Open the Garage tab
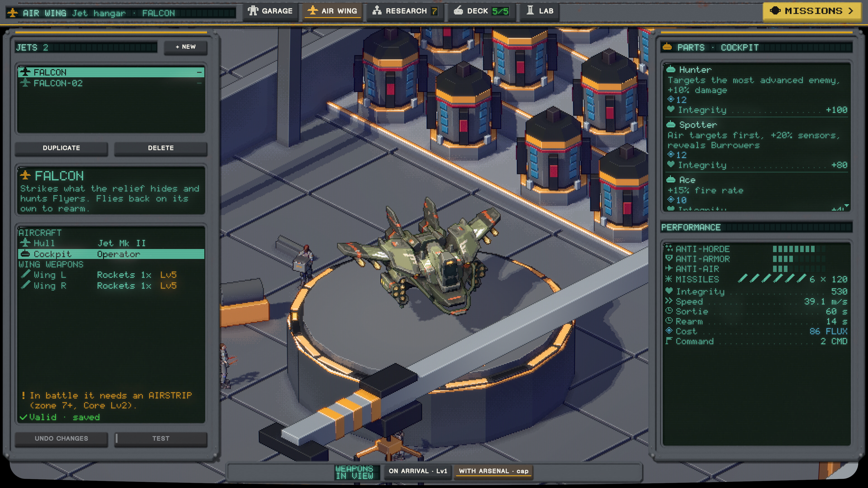Screen dimensions: 868x488 pyautogui.click(x=270, y=11)
